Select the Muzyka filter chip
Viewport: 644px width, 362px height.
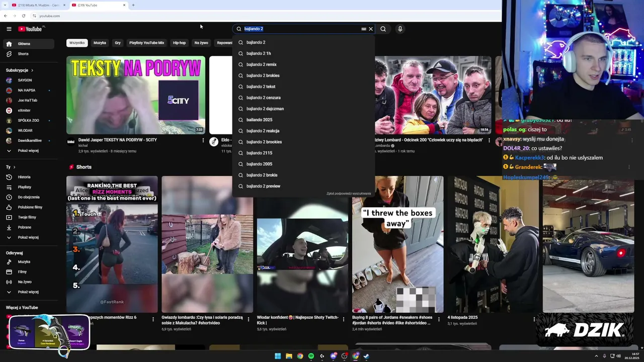(100, 43)
